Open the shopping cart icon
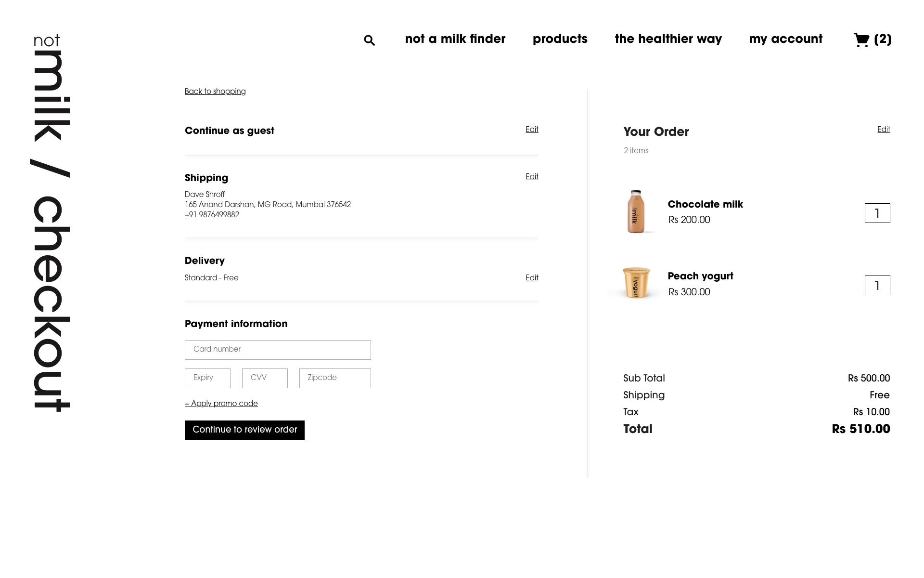This screenshot has height=578, width=924. pos(861,39)
